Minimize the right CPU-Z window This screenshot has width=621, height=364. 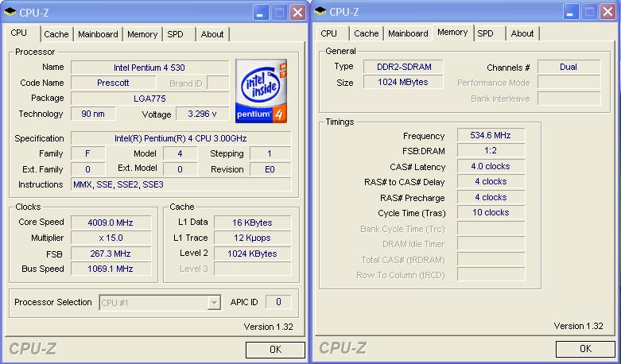click(x=570, y=13)
